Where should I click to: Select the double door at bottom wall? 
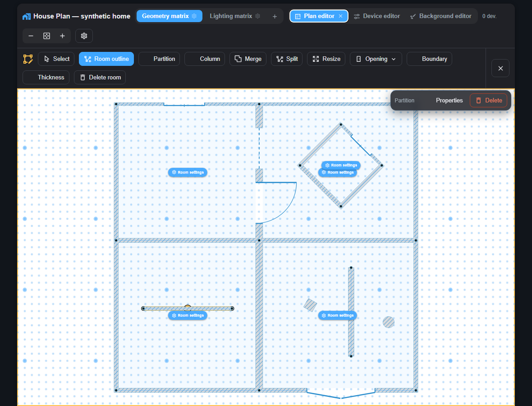(341, 393)
